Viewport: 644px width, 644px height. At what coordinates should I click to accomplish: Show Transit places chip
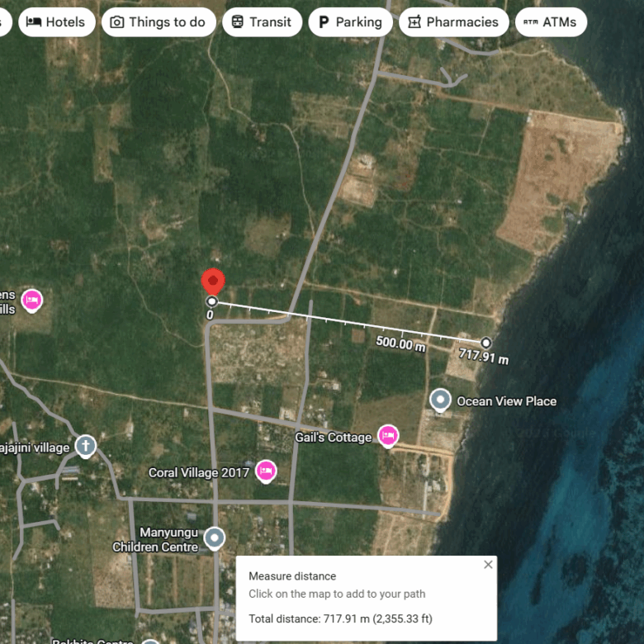click(262, 21)
